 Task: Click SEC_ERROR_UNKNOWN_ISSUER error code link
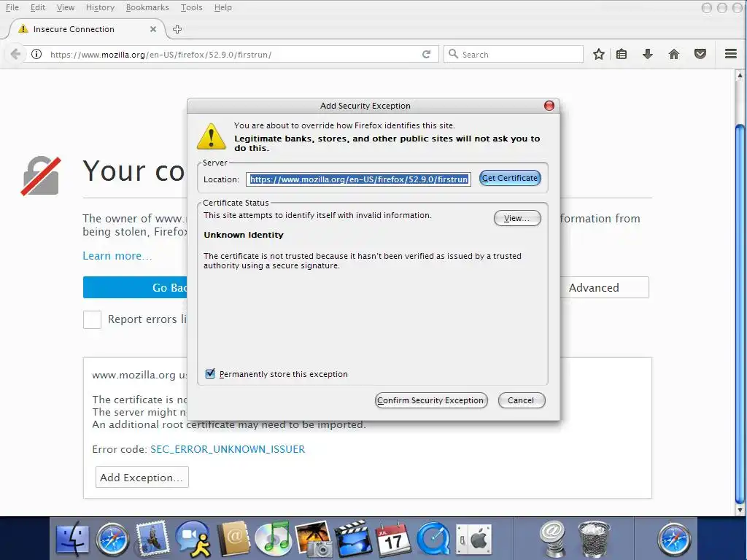pos(228,449)
